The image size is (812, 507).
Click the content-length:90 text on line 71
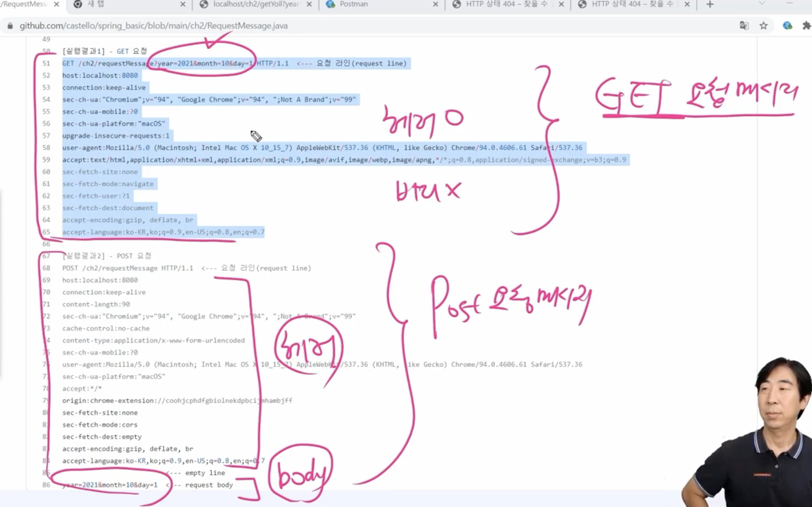[96, 304]
